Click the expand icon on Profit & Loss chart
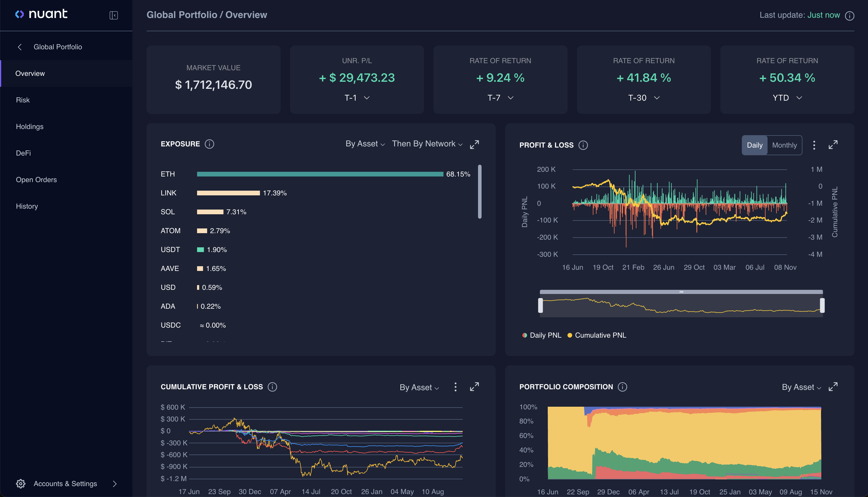Viewport: 868px width, 497px height. 833,145
